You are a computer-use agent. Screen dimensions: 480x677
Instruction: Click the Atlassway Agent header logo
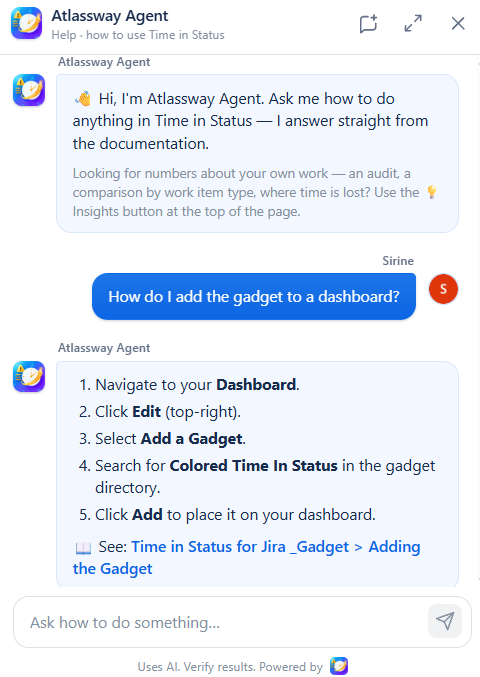(x=27, y=23)
